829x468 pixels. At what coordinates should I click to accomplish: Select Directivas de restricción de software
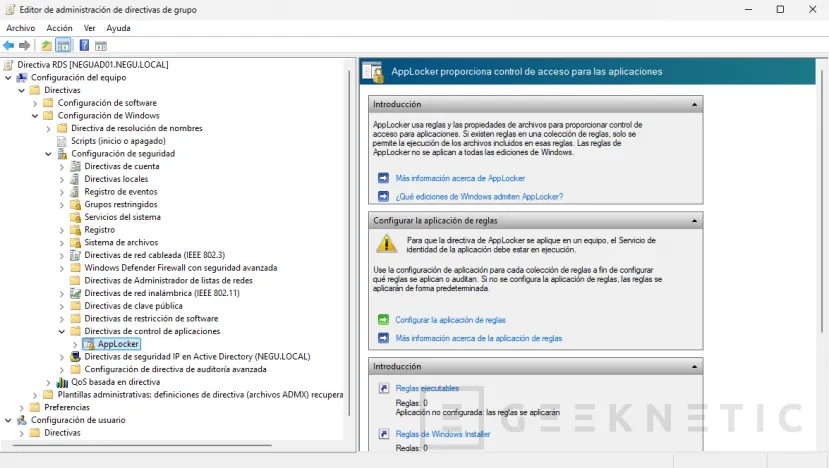coord(151,318)
